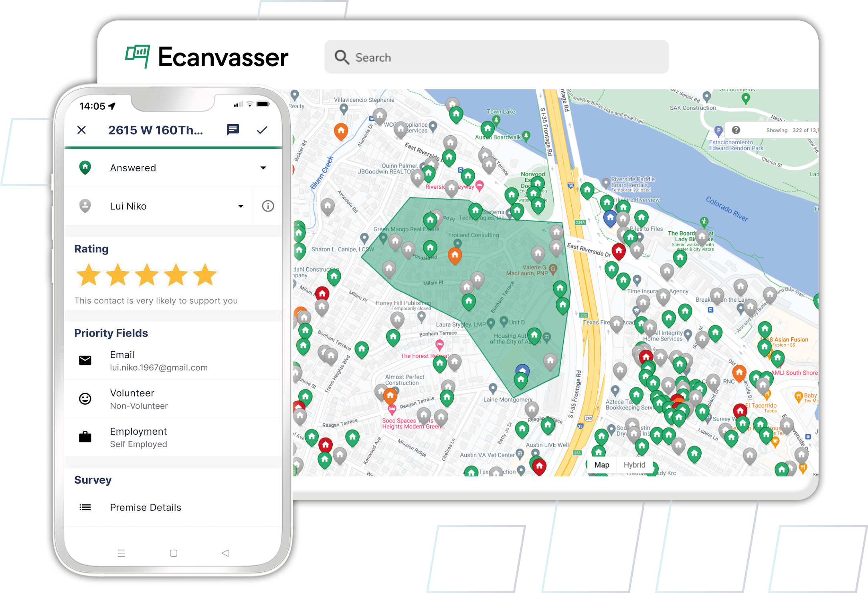The height and width of the screenshot is (593, 868).
Task: Click the Premise Details survey list icon
Action: (x=85, y=507)
